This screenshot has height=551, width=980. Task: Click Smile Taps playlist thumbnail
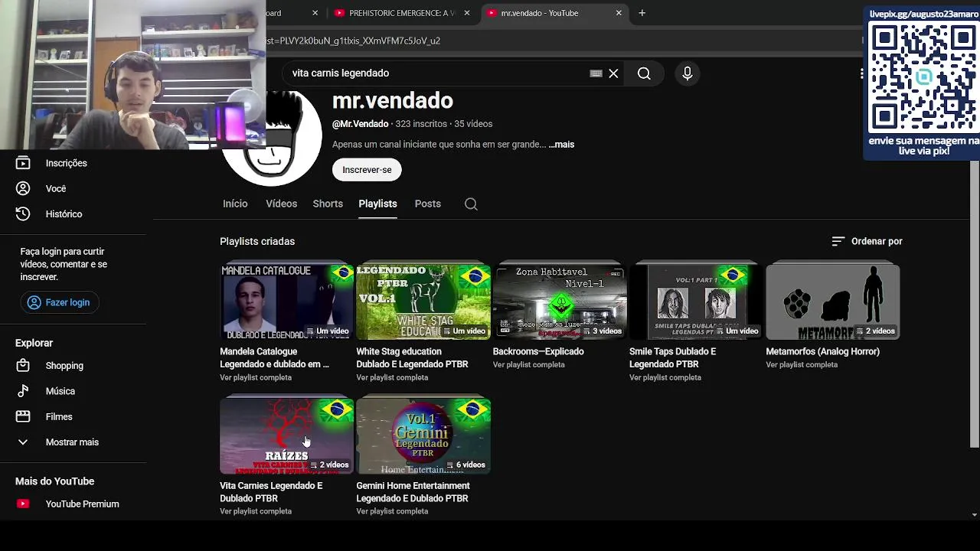tap(696, 302)
